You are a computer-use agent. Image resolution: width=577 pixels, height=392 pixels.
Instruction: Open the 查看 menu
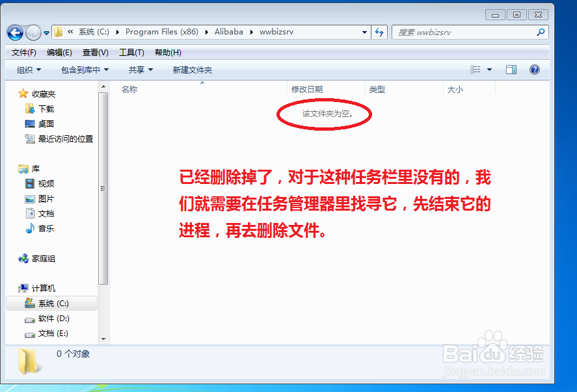click(x=94, y=53)
